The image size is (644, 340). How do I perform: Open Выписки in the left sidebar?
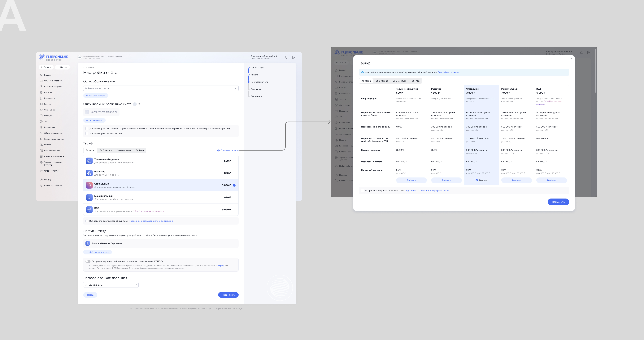(x=48, y=92)
